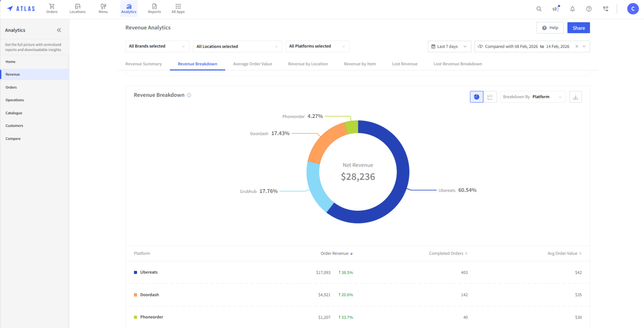Screen dimensions: 644x328
Task: Open the Analytics app icon
Action: coord(129,8)
